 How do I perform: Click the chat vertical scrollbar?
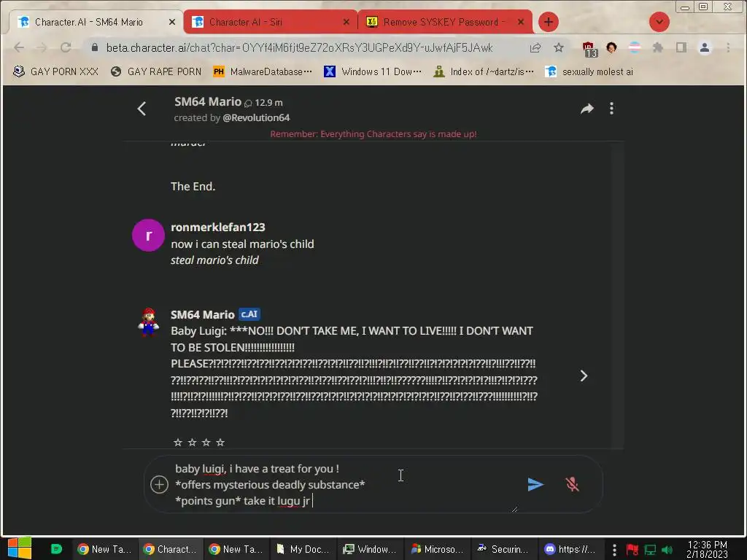pos(618,295)
